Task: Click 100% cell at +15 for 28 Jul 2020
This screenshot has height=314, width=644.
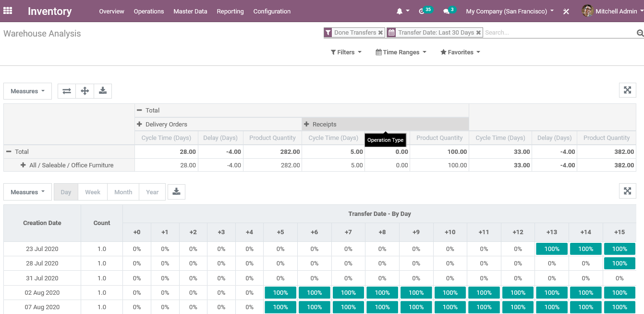Action: [620, 264]
